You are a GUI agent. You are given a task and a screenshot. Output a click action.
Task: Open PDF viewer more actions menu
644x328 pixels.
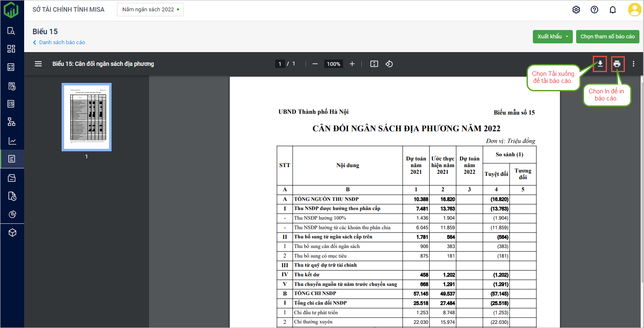tap(634, 64)
